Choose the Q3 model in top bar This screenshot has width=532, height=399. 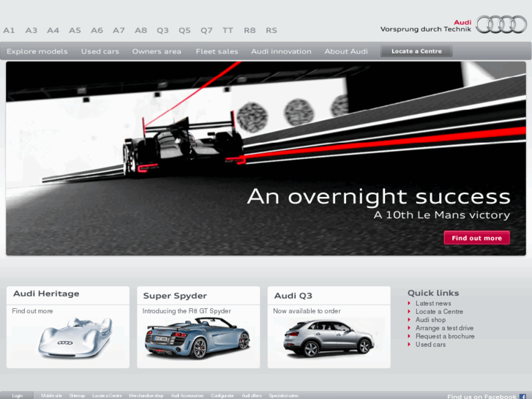pyautogui.click(x=162, y=30)
